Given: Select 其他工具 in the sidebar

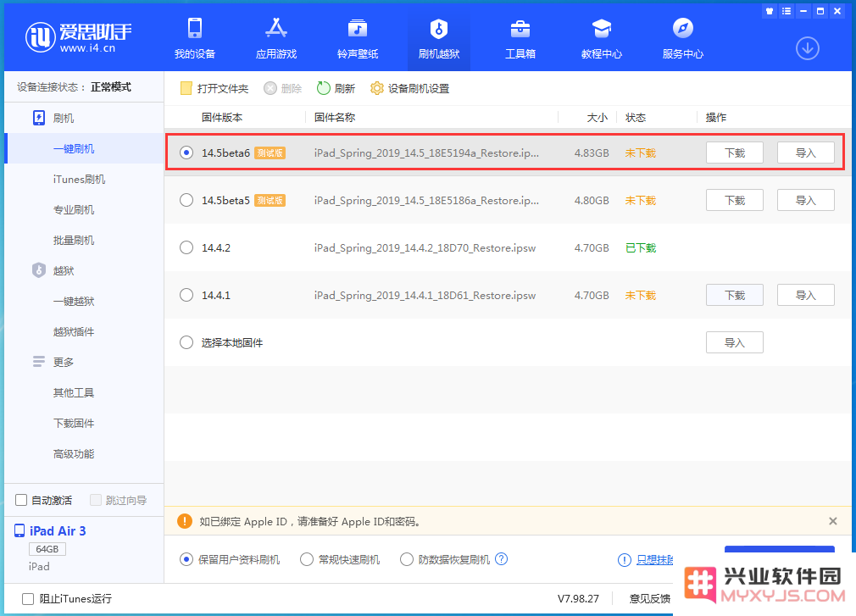Looking at the screenshot, I should tap(74, 393).
